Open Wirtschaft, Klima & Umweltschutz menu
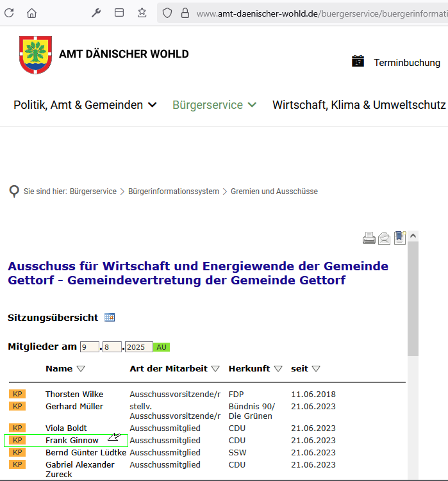 click(x=359, y=105)
